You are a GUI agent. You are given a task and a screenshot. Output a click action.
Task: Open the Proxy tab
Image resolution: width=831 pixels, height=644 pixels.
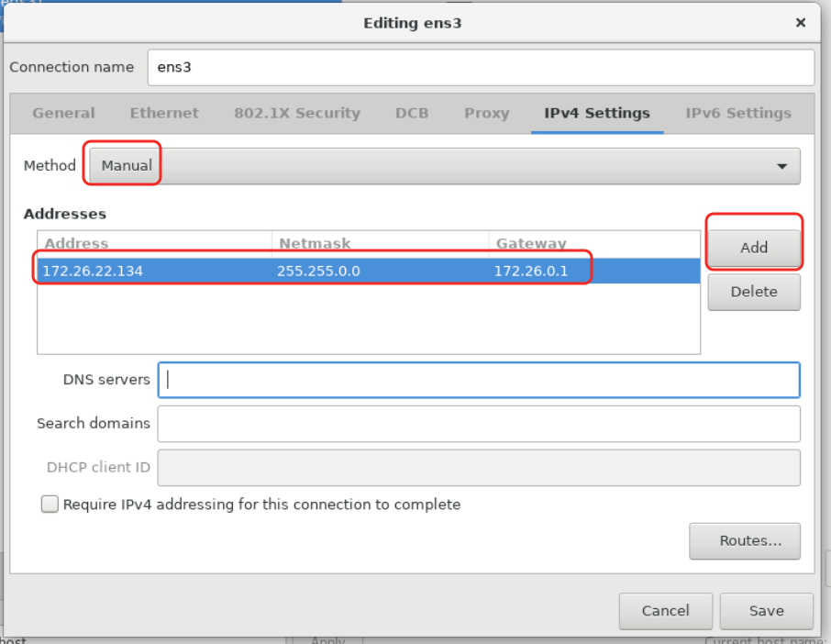click(486, 113)
